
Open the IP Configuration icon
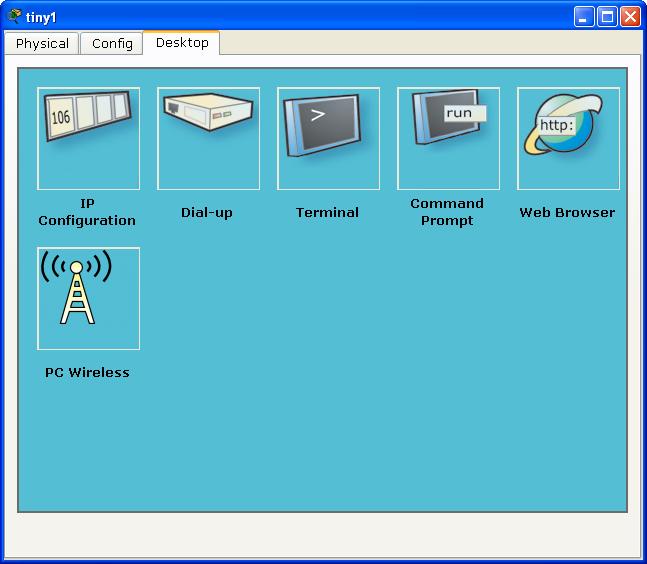click(88, 139)
